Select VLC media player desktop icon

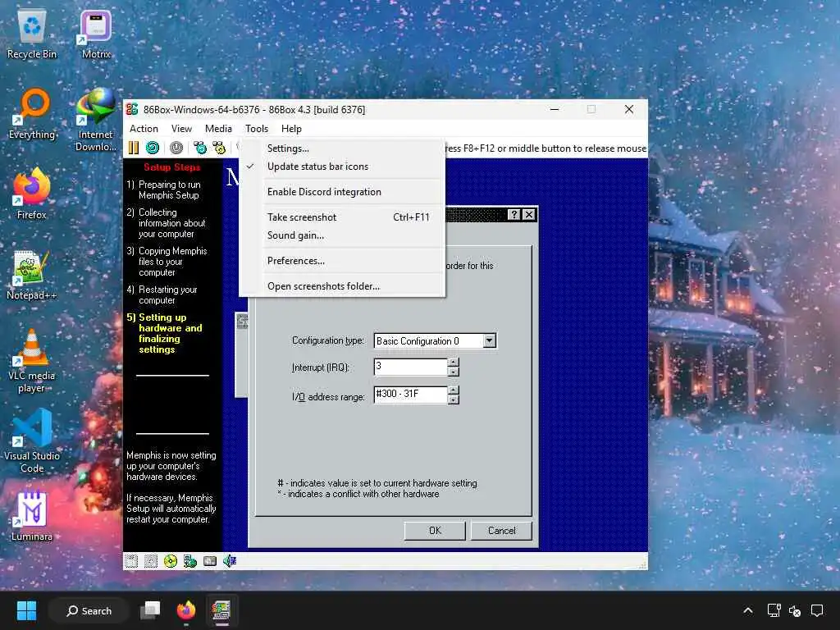click(32, 362)
